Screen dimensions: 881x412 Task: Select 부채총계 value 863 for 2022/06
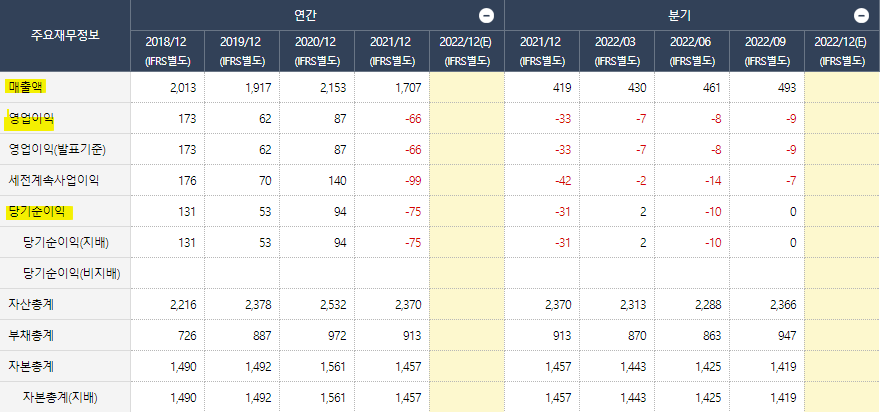712,336
